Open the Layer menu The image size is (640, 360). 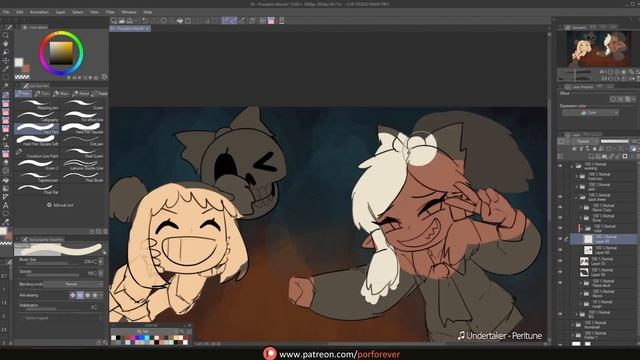60,12
